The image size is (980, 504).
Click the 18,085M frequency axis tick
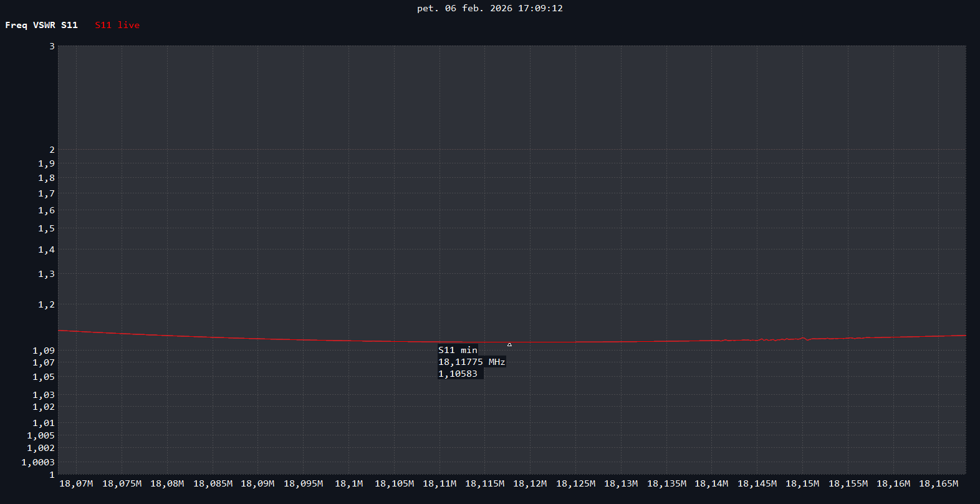tap(213, 483)
